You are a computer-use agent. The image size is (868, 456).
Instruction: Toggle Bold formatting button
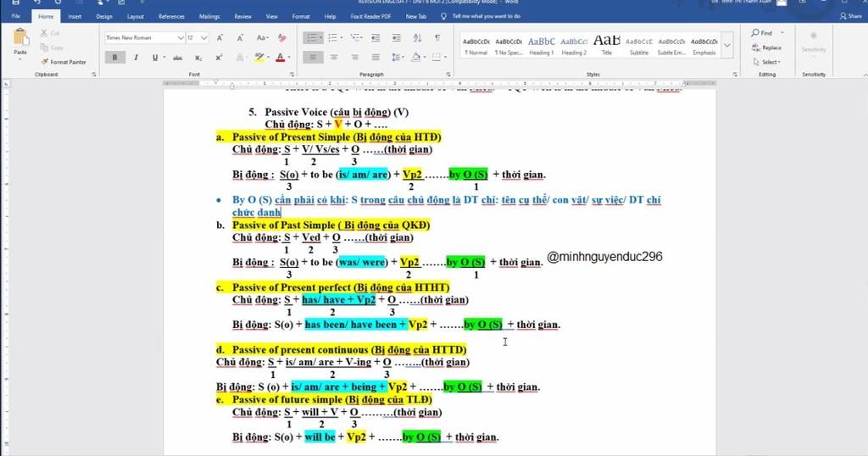coord(115,57)
